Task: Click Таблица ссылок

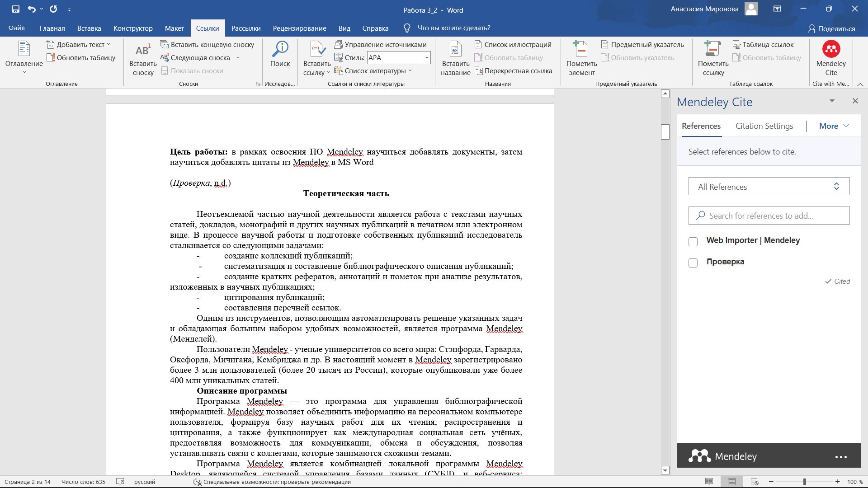Action: tap(763, 44)
